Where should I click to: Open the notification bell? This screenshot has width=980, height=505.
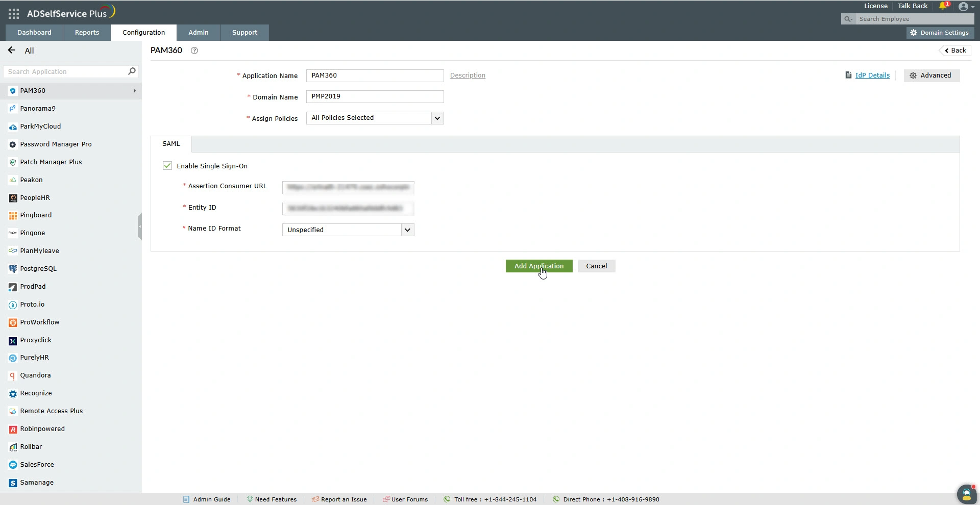click(943, 6)
